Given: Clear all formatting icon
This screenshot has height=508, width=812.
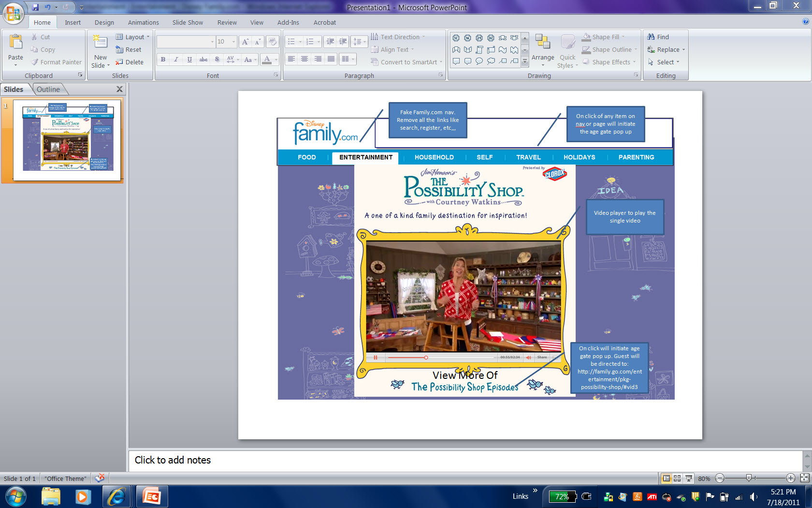Looking at the screenshot, I should pos(273,42).
